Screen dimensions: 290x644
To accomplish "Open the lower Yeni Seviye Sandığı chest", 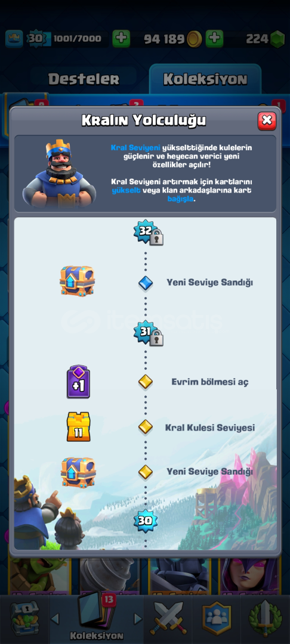I will (x=78, y=472).
